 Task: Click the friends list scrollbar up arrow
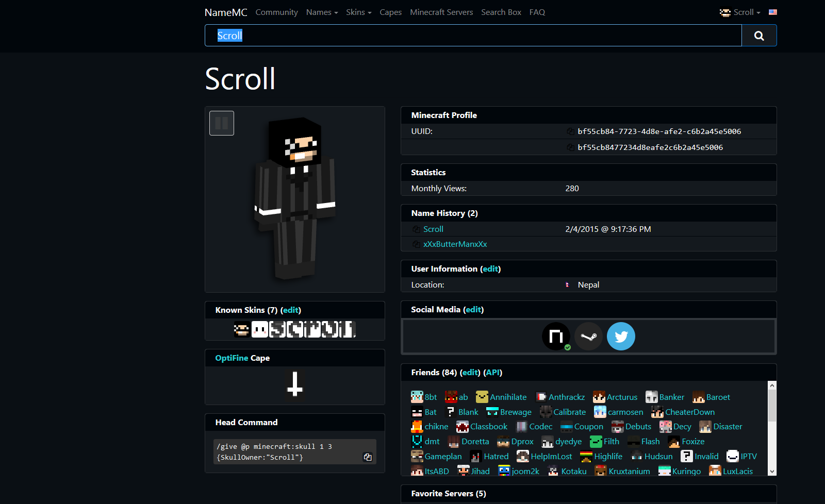(772, 385)
